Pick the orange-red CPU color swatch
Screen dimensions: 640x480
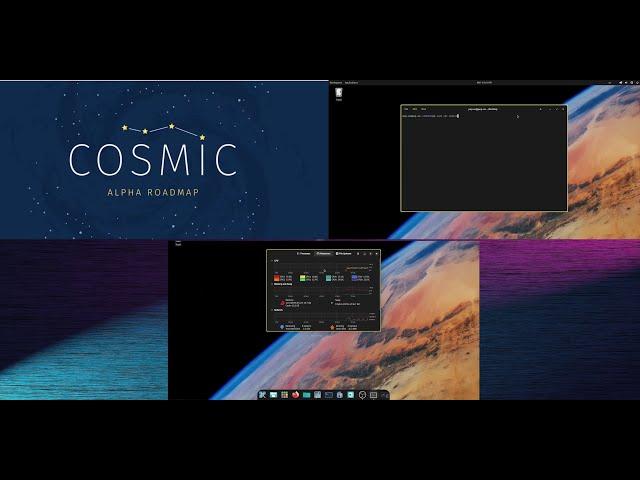(276, 278)
